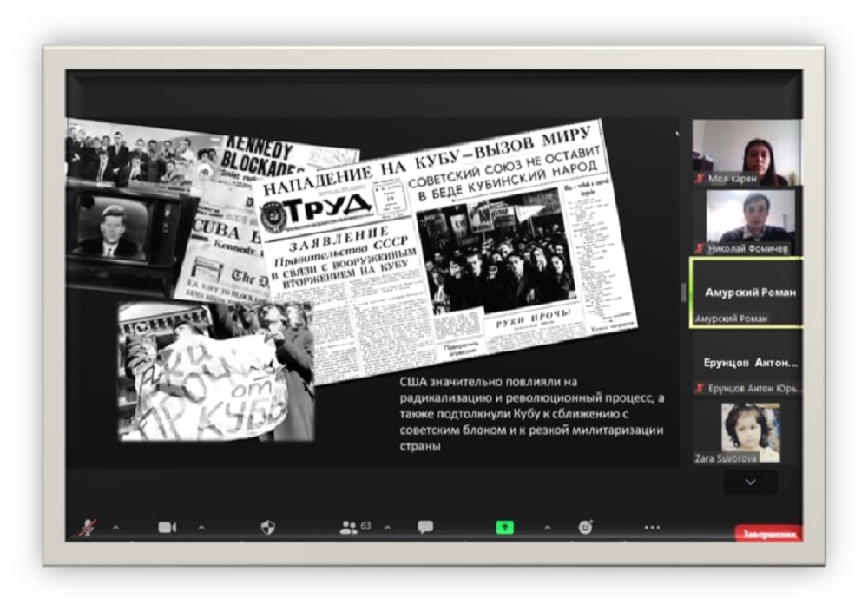Screen dimensions: 868x611
Task: Expand audio settings arrow next to microphone
Action: coord(115,527)
